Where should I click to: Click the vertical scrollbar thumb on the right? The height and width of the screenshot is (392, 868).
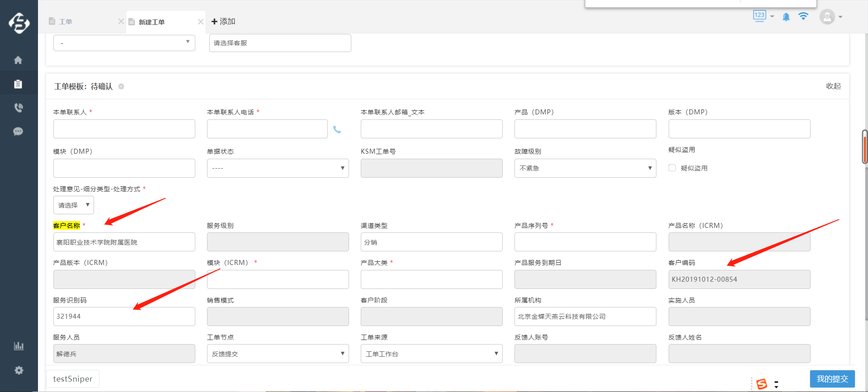(864, 147)
